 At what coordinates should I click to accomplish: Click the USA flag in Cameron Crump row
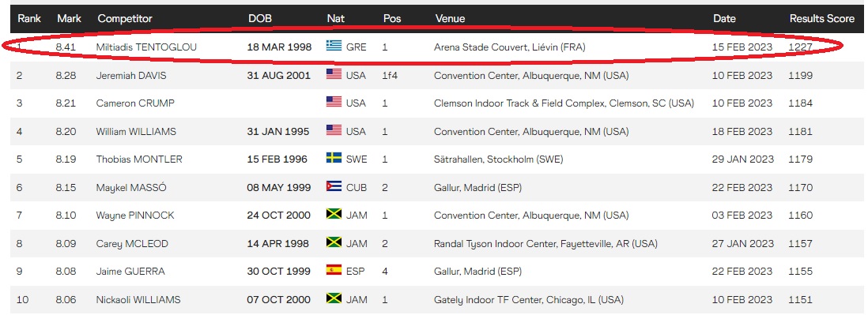tap(334, 102)
